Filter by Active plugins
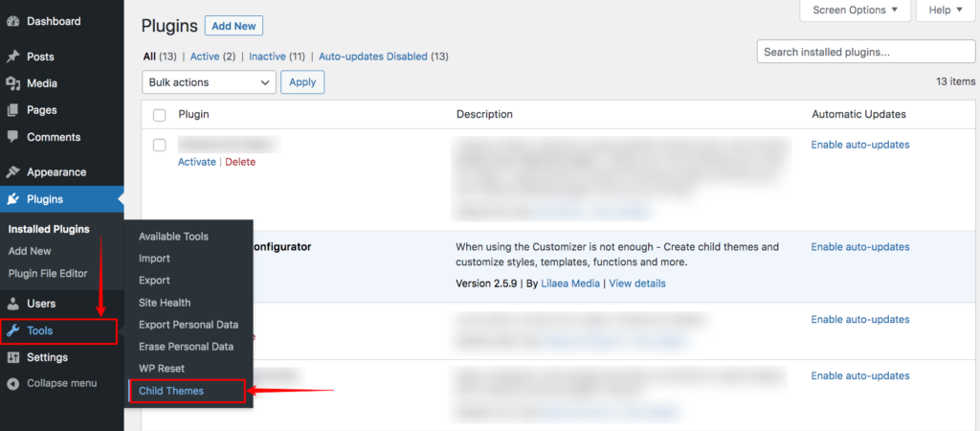 click(205, 57)
